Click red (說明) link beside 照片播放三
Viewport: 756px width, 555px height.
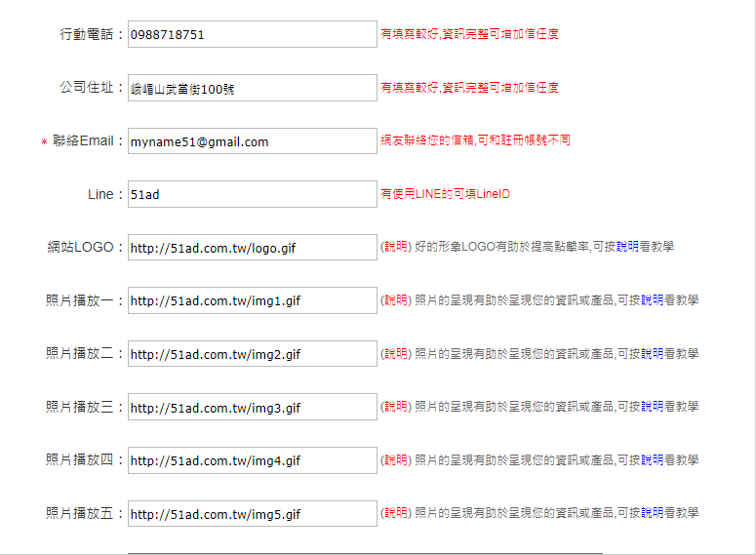click(395, 406)
